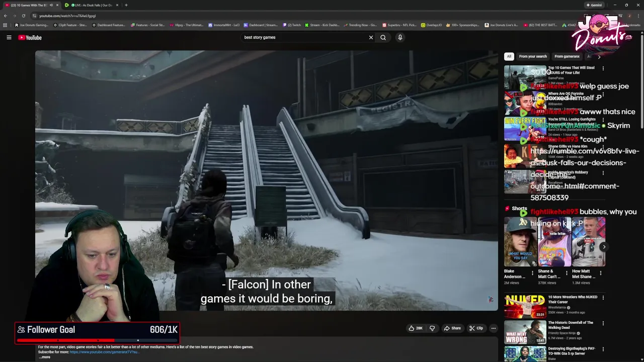The height and width of the screenshot is (362, 644).
Task: Start voice search with microphone icon
Action: [x=400, y=37]
